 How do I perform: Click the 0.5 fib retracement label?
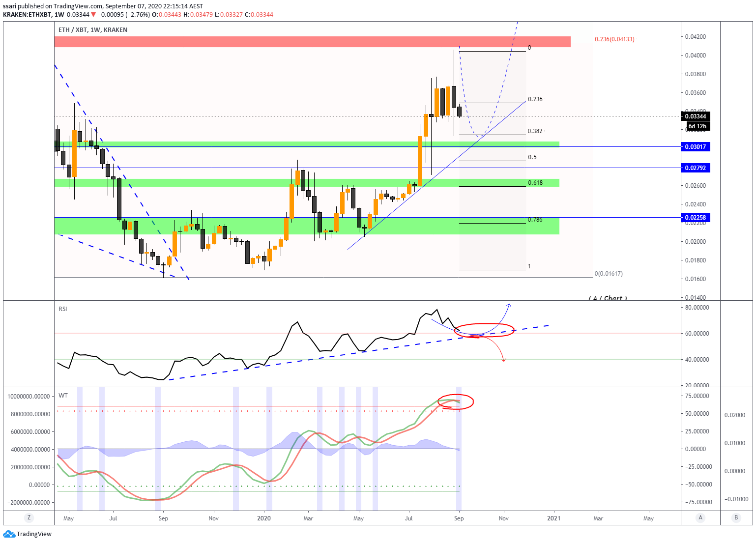tap(532, 157)
